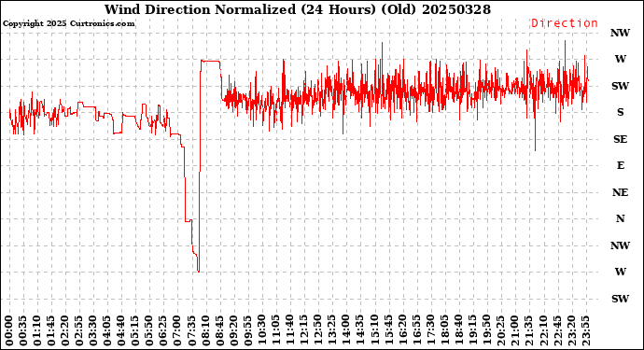Screen dimensions: 644x350
Task: Select the "20:25" x-axis label
Action: (x=500, y=330)
